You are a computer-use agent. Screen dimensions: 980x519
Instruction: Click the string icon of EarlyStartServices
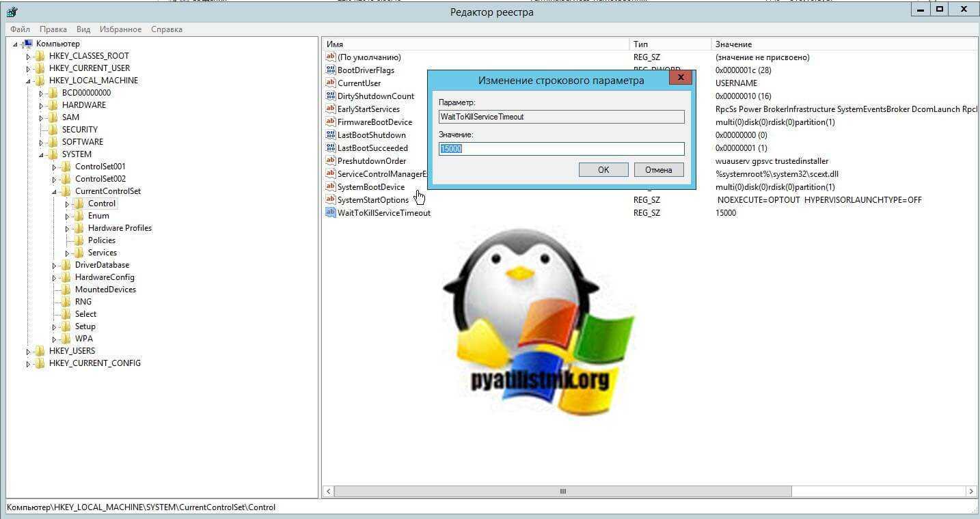click(x=331, y=109)
